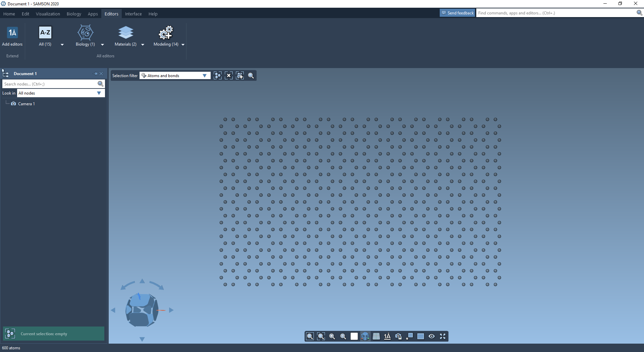Expand the Modeling (14) dropdown arrow
644x352 pixels.
coord(183,45)
